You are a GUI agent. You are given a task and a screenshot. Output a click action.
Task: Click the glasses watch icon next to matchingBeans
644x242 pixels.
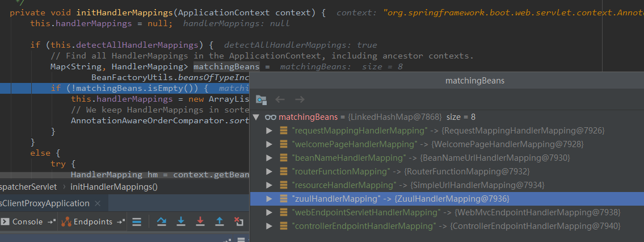tap(270, 117)
